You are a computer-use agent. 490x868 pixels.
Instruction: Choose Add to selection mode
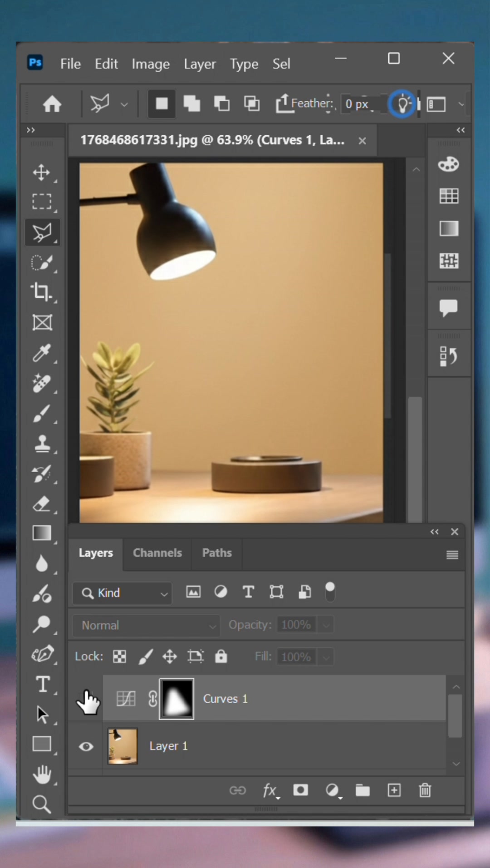tap(191, 104)
